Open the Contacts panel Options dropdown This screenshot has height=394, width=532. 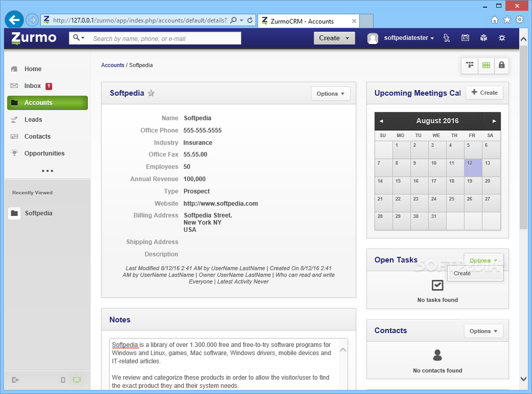(x=483, y=331)
